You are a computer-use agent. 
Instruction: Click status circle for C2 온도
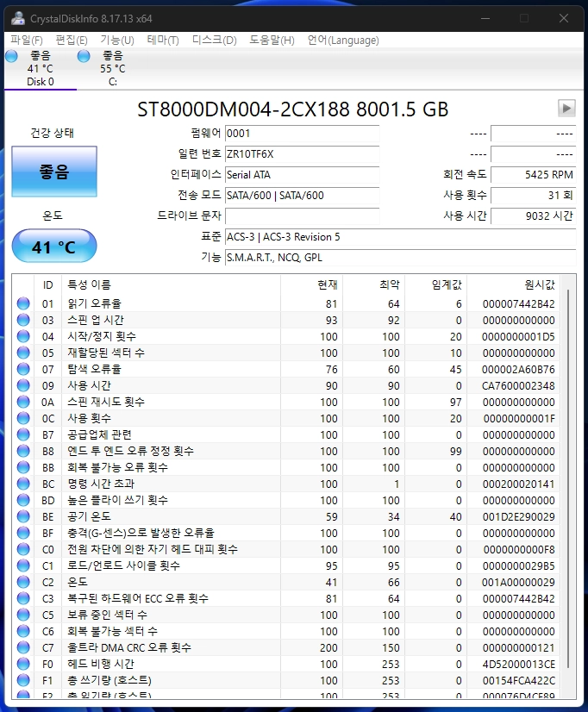point(23,582)
